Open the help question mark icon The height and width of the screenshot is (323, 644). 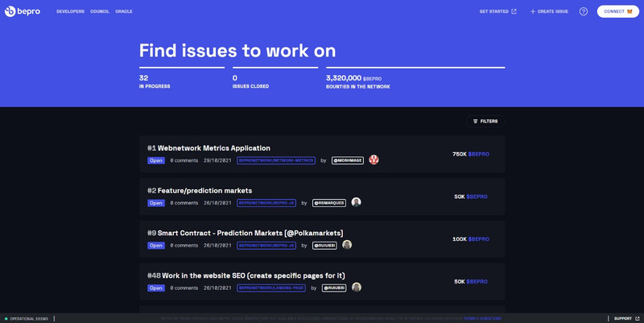point(584,11)
